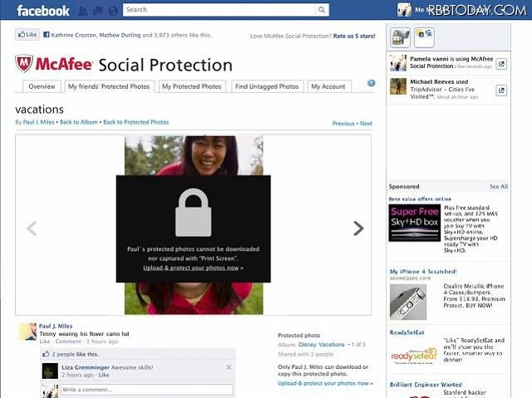Open Disney Vacations album link

pyautogui.click(x=322, y=345)
